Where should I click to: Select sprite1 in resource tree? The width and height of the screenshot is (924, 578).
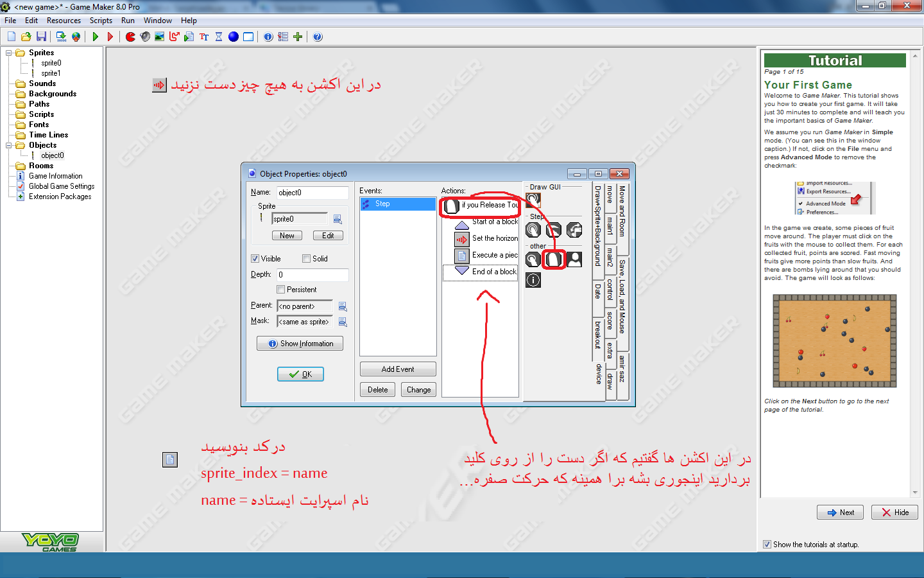[x=51, y=73]
